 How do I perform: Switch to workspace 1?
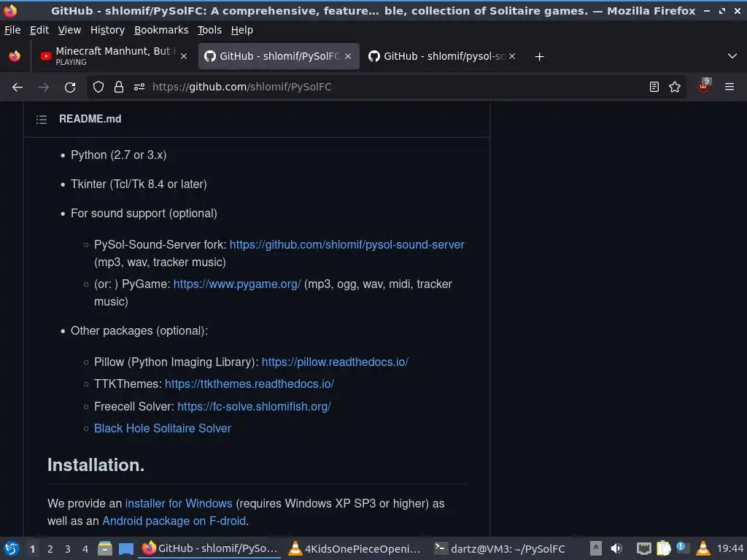pos(32,549)
